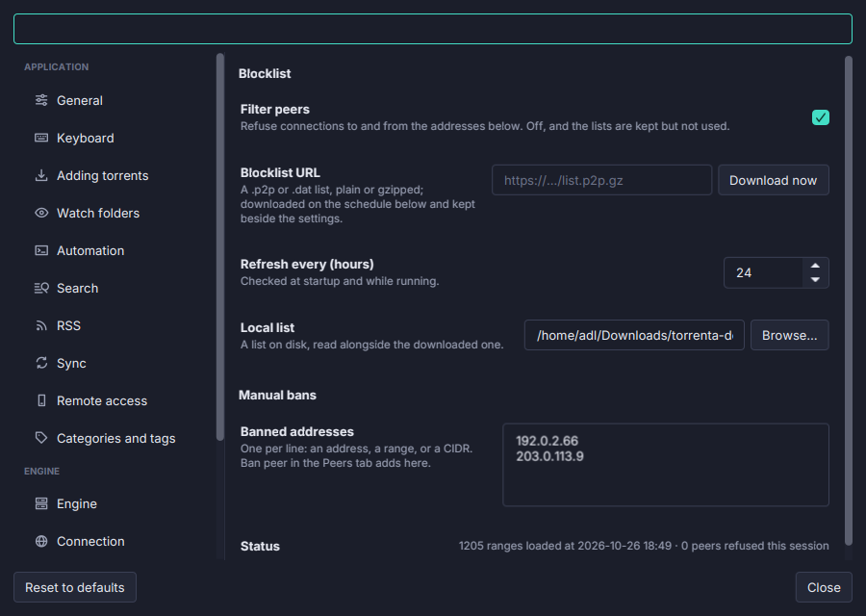Screen dimensions: 866x616
Task: Increase the refresh hours with up arrow
Action: (815, 266)
